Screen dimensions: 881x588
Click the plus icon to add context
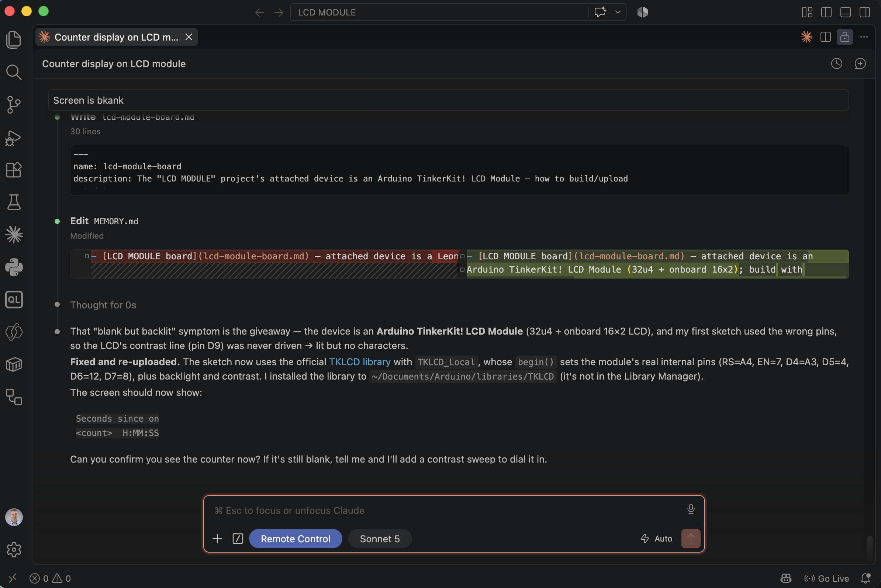click(x=217, y=539)
